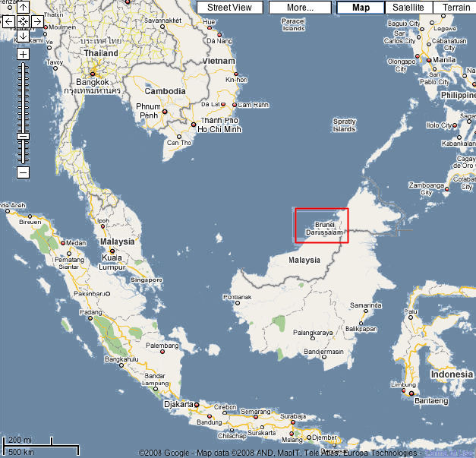Switch to Satellite map view
476x458 pixels.
coord(408,8)
